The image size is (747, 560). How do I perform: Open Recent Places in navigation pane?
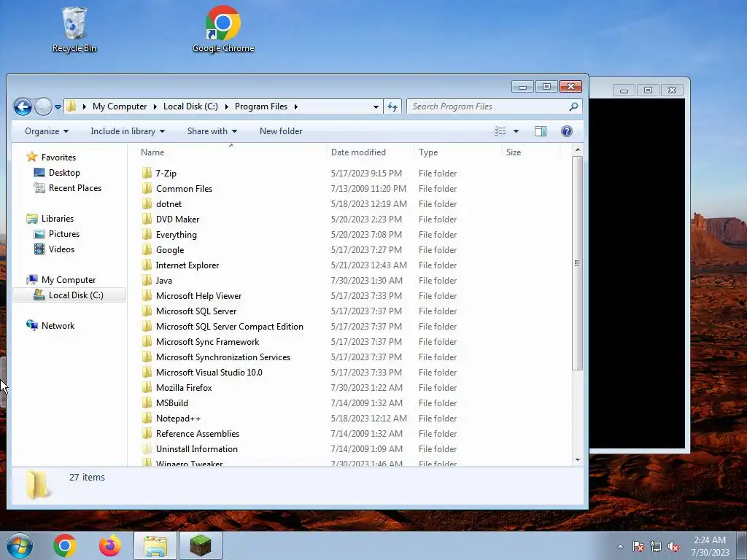tap(68, 188)
